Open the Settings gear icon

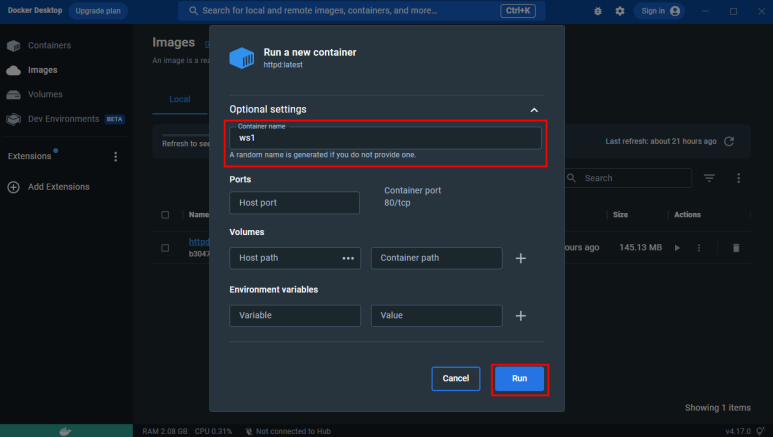[x=620, y=11]
